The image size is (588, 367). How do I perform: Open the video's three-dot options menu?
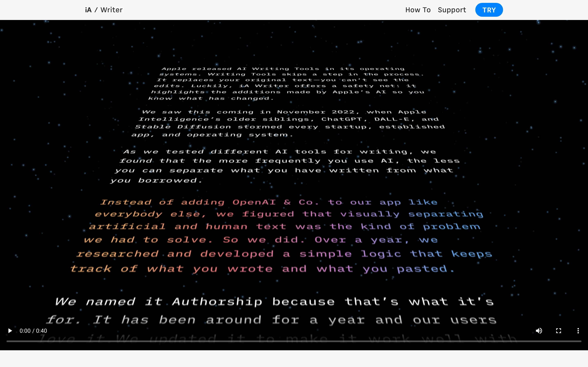(578, 331)
